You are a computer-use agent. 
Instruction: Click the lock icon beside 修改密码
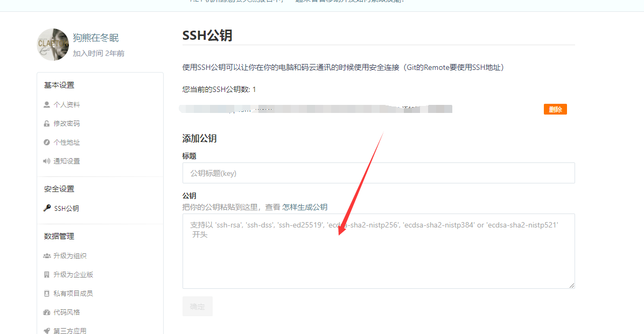47,124
